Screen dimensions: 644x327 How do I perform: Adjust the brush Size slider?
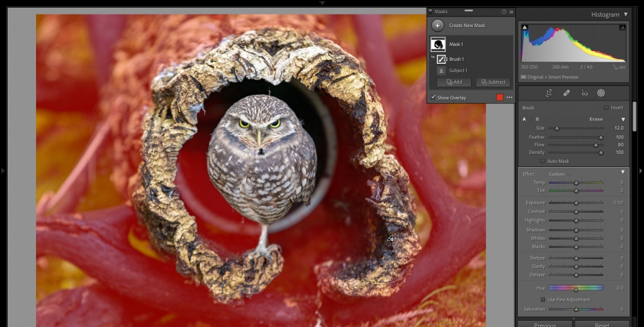point(576,128)
